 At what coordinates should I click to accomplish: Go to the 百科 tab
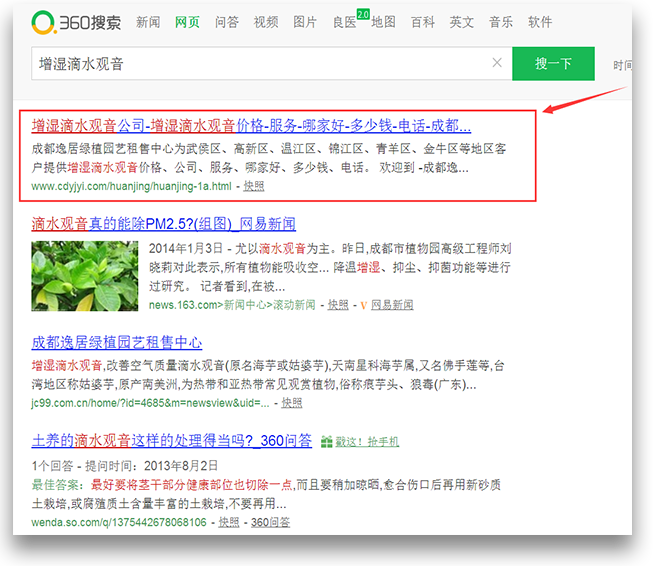tap(422, 22)
